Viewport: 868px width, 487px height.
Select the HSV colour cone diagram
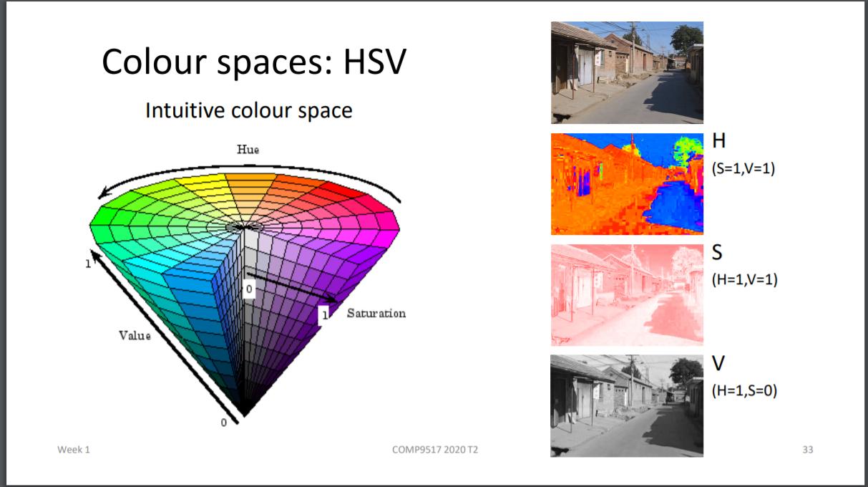pos(245,286)
